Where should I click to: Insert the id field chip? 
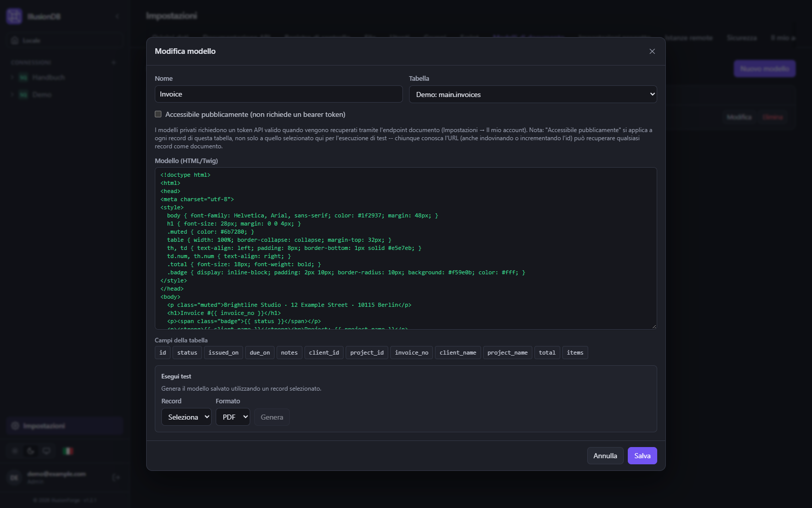tap(163, 353)
